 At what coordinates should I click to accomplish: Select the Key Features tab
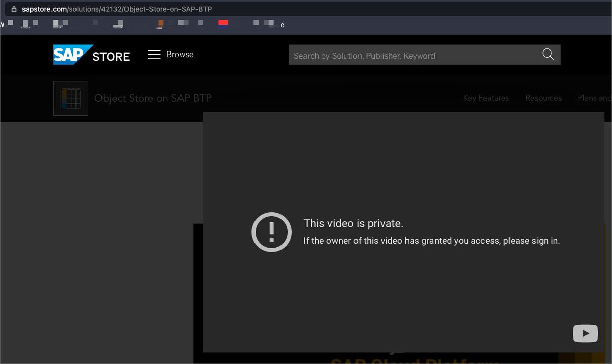[486, 98]
